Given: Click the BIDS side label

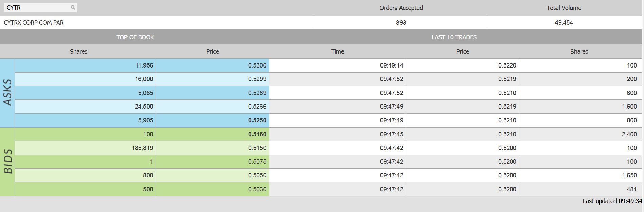Looking at the screenshot, I should 7,161.
